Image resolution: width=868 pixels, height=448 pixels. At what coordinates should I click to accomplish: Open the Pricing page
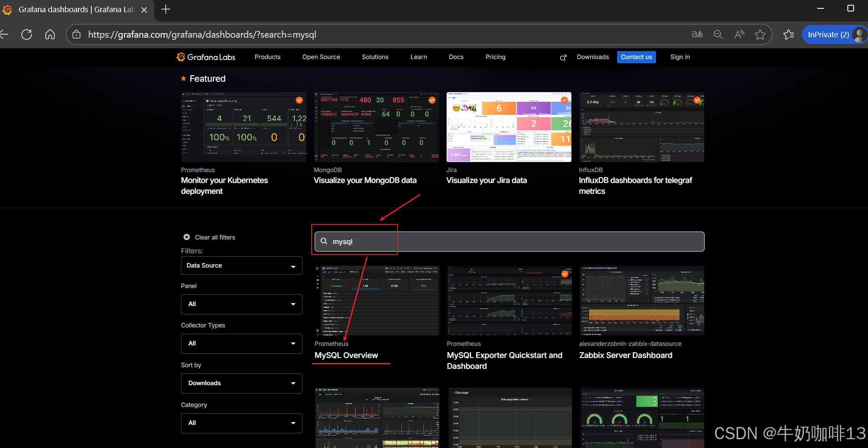click(495, 57)
